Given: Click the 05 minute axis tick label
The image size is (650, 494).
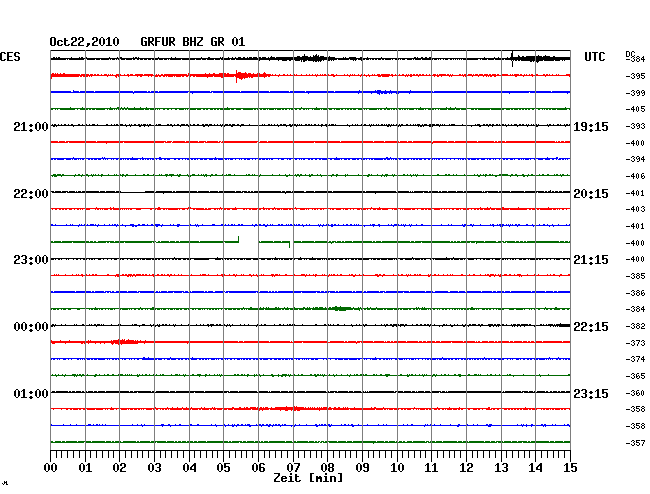Looking at the screenshot, I should [x=223, y=468].
